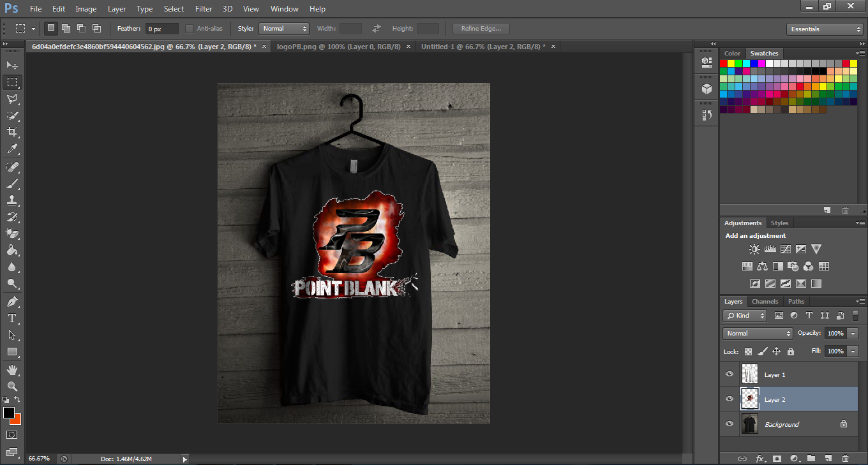Select the Dodge tool
This screenshot has width=868, height=465.
(12, 283)
